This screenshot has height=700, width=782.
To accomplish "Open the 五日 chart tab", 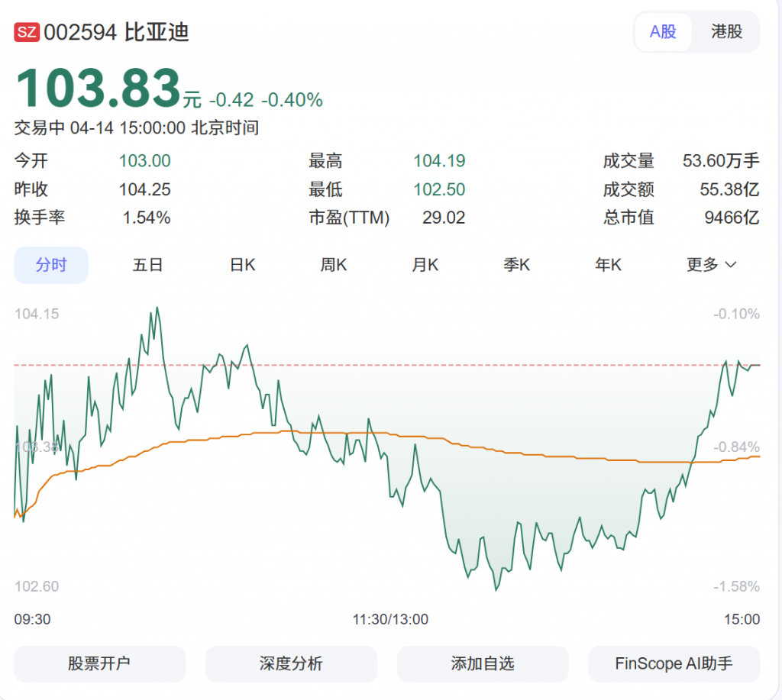I will coord(147,265).
